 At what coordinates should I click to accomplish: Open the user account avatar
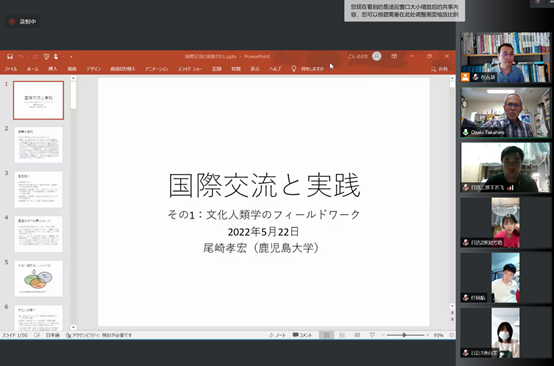[x=377, y=56]
